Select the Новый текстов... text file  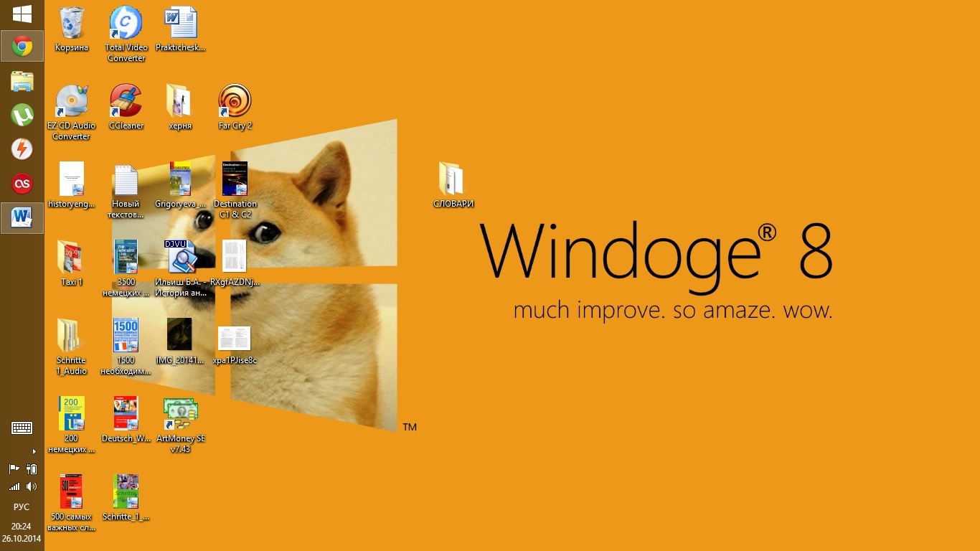coord(126,190)
